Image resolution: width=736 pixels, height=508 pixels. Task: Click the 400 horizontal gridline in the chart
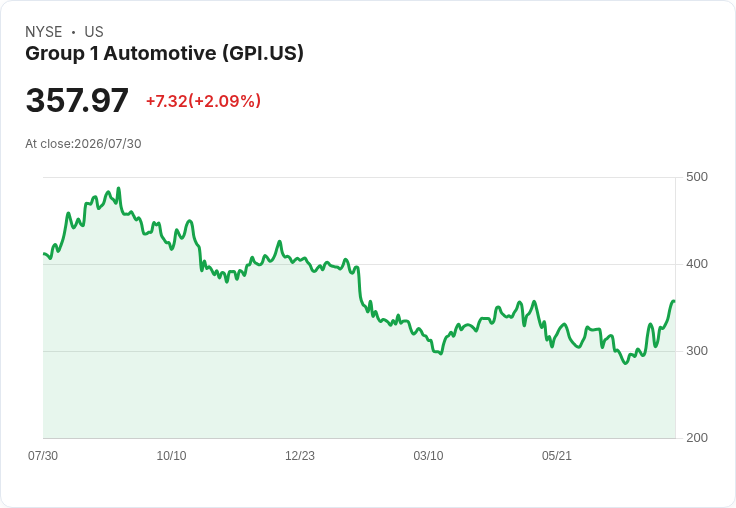359,264
